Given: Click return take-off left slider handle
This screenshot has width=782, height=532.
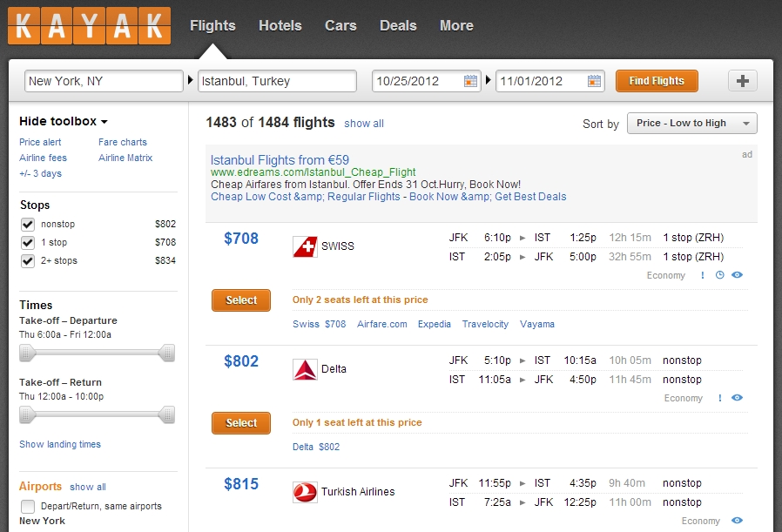Looking at the screenshot, I should [x=27, y=414].
